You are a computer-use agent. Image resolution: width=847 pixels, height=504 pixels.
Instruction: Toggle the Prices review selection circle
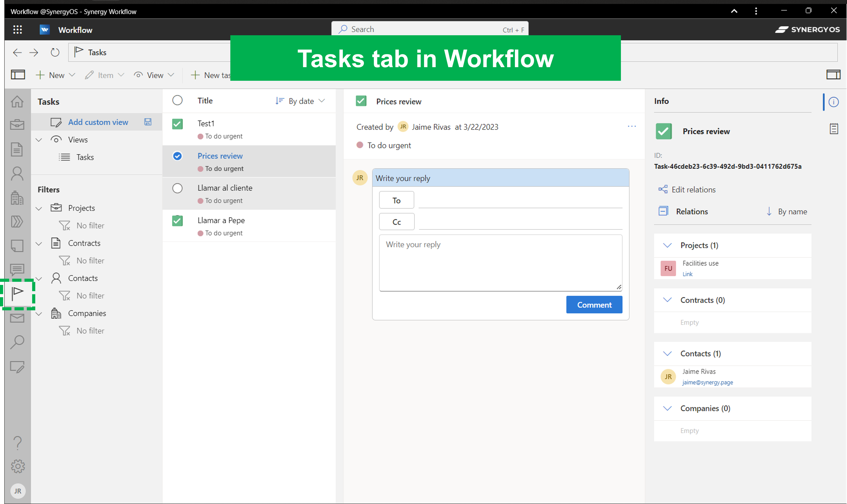click(x=177, y=156)
